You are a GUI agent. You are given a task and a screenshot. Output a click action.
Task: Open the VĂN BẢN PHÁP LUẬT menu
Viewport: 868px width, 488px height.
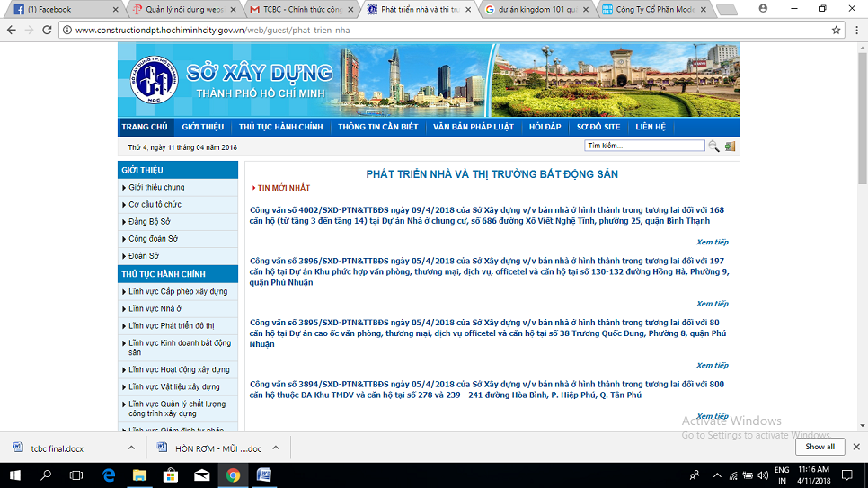473,127
